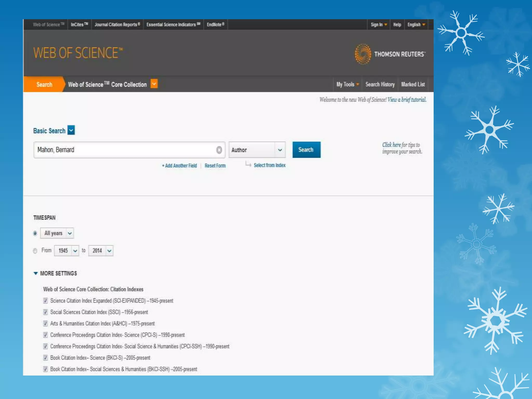Collapse the More Settings triangle
The width and height of the screenshot is (532, 399).
click(x=36, y=273)
